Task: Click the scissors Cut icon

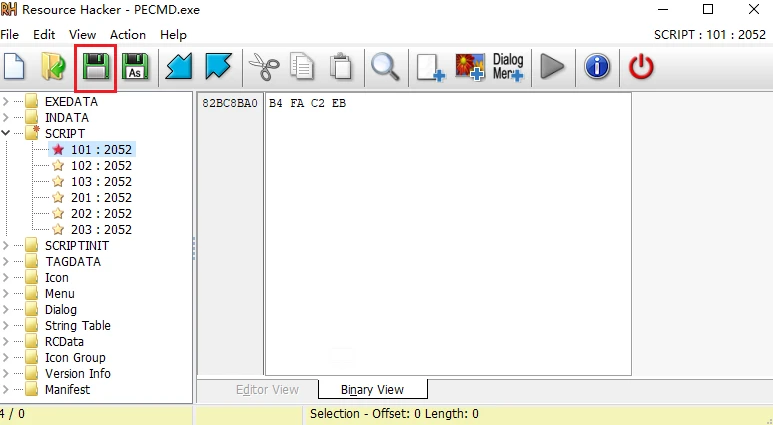Action: pos(264,67)
